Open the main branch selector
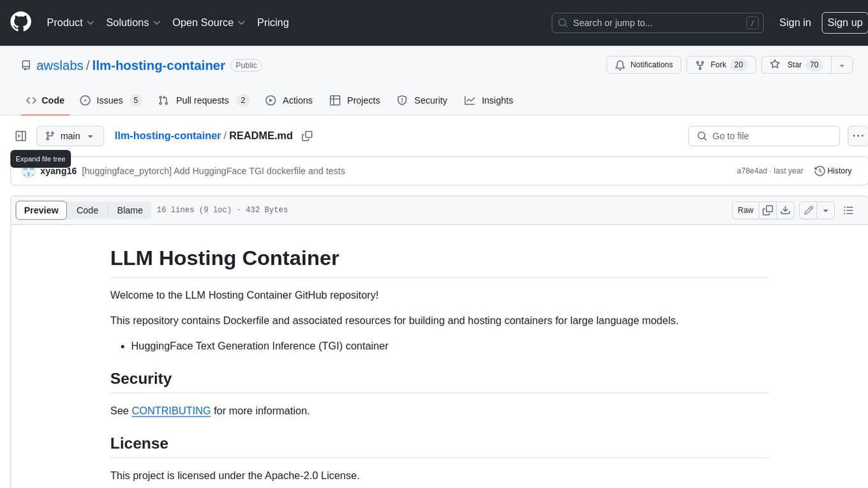 click(70, 136)
